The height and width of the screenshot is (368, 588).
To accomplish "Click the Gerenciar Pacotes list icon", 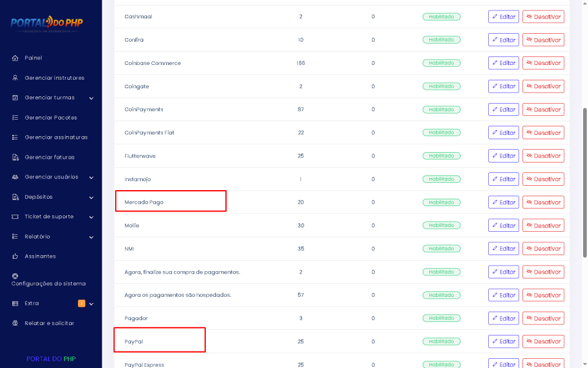I will click(15, 118).
